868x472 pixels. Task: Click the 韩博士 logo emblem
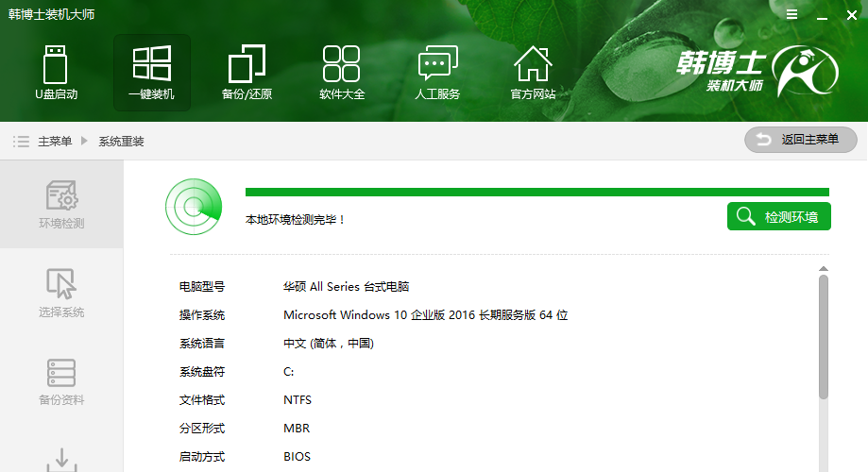click(x=805, y=72)
